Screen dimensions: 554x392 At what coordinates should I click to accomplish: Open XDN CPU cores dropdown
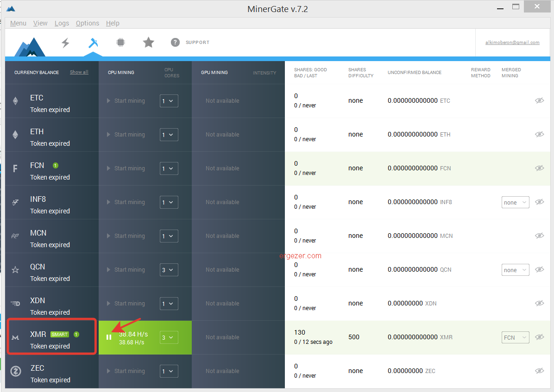(x=169, y=304)
